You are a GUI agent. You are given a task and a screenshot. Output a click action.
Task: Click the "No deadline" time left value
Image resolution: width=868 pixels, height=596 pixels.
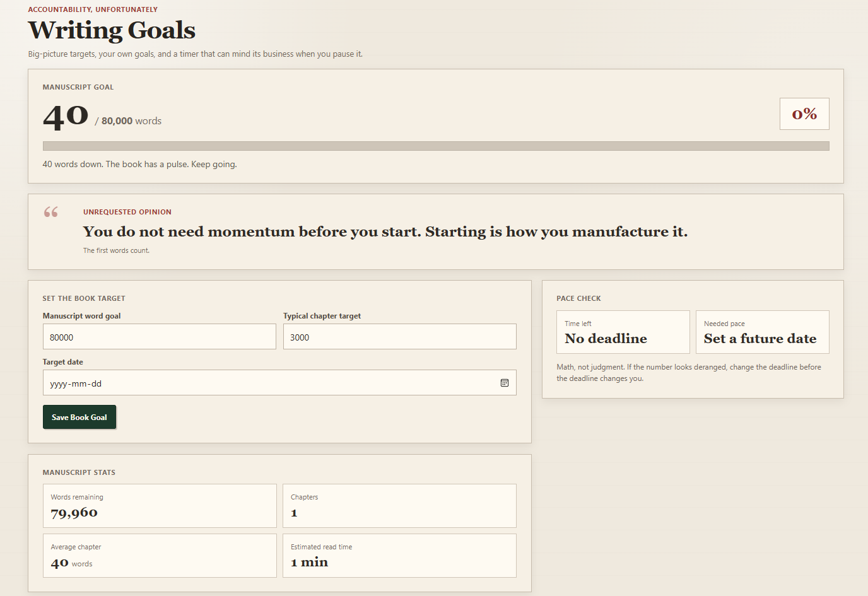tap(606, 339)
